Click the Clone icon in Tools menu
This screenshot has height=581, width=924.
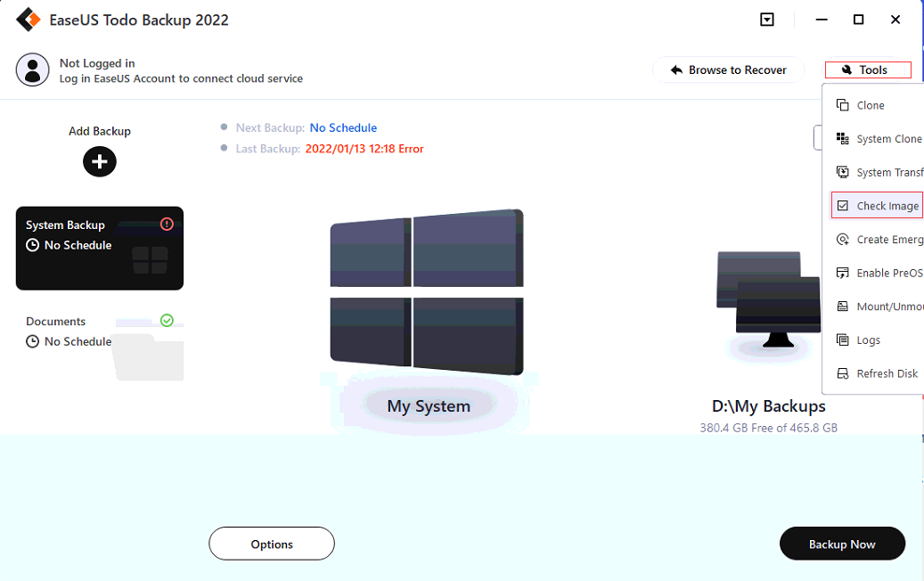pyautogui.click(x=843, y=105)
